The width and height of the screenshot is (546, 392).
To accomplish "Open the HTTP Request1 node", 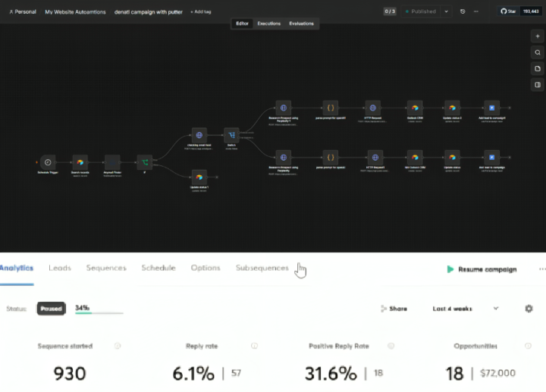I will pyautogui.click(x=375, y=158).
